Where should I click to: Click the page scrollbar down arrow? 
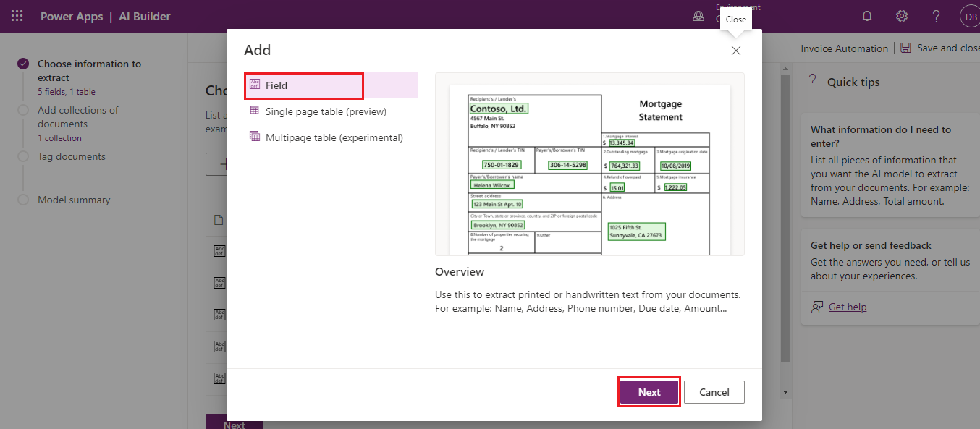click(x=786, y=391)
